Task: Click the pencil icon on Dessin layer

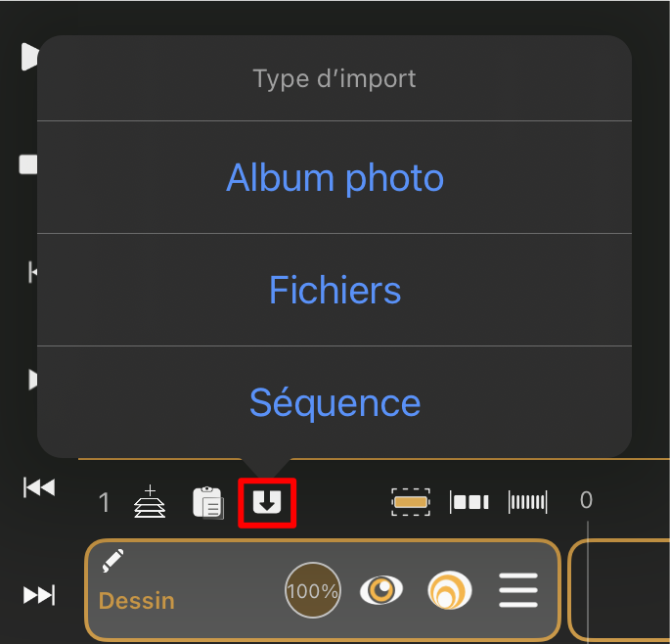Action: pos(112,560)
